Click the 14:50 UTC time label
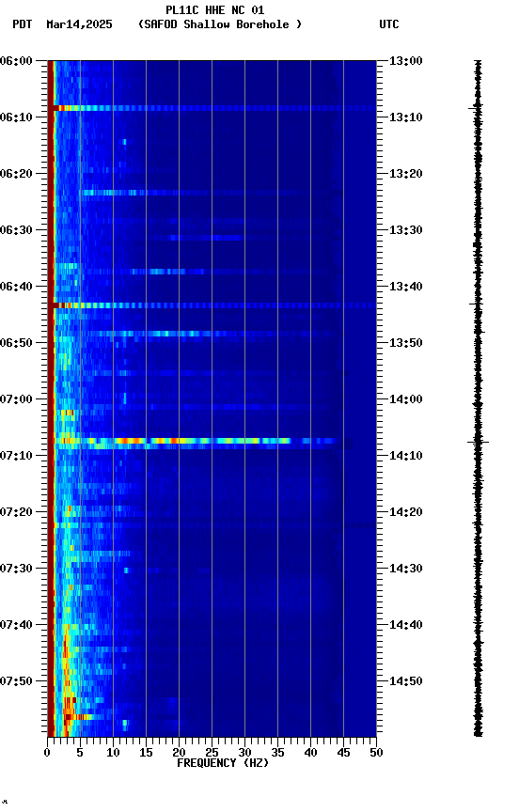Viewport: 519px width, 812px height. [406, 681]
